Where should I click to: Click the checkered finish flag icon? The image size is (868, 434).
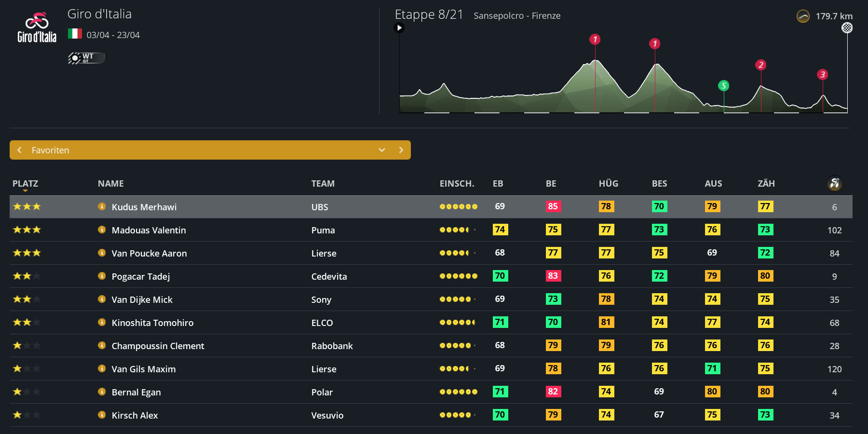pos(847,28)
